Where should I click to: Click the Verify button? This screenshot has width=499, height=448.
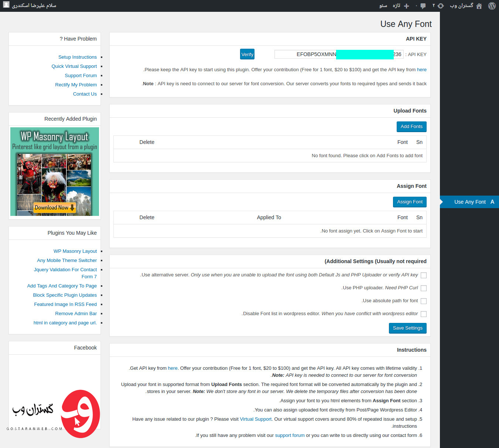pos(247,54)
